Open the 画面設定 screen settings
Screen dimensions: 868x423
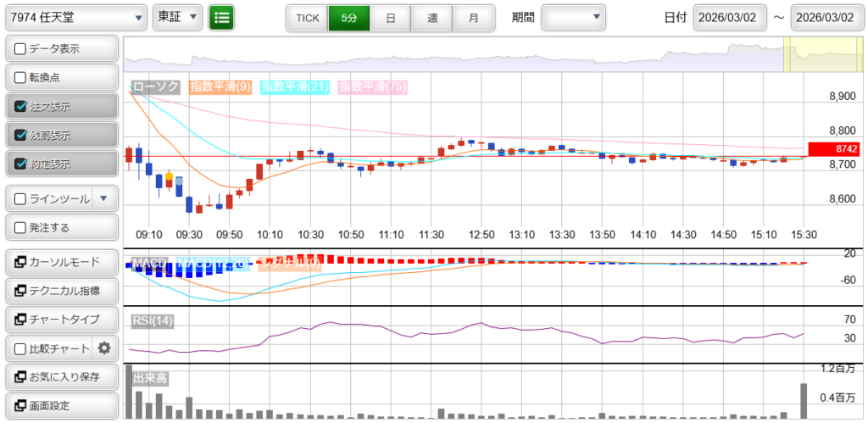tap(61, 405)
